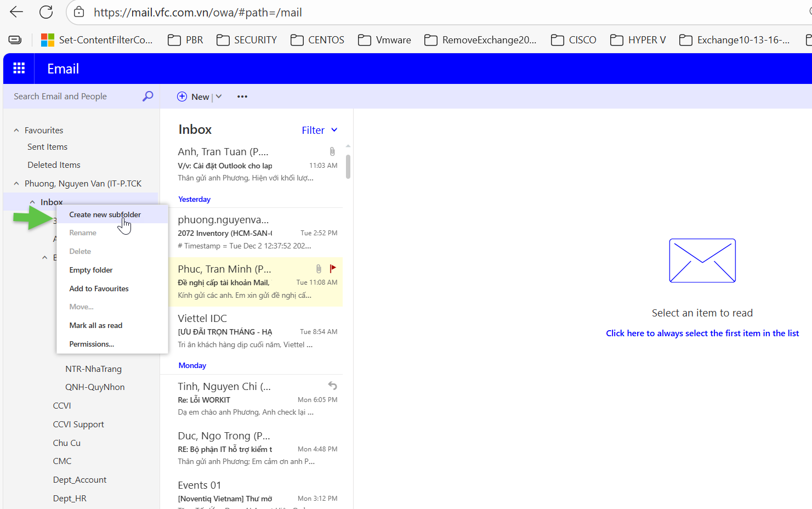Click the message list scrollbar thumb
812x509 pixels.
[x=348, y=166]
